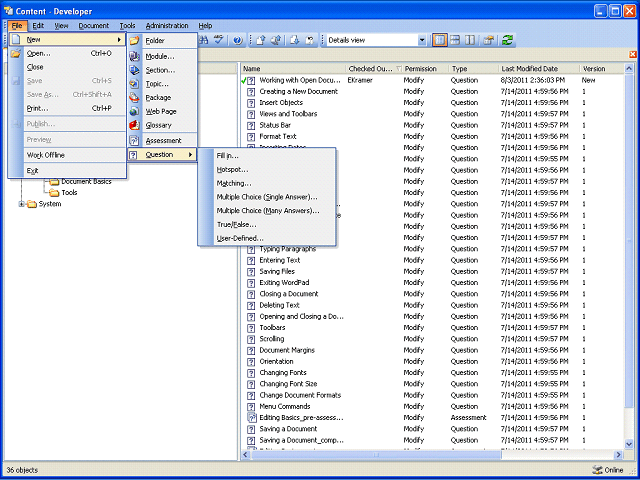This screenshot has height=480, width=640.
Task: Select the Document Basics folder in the tree
Action: pos(86,181)
